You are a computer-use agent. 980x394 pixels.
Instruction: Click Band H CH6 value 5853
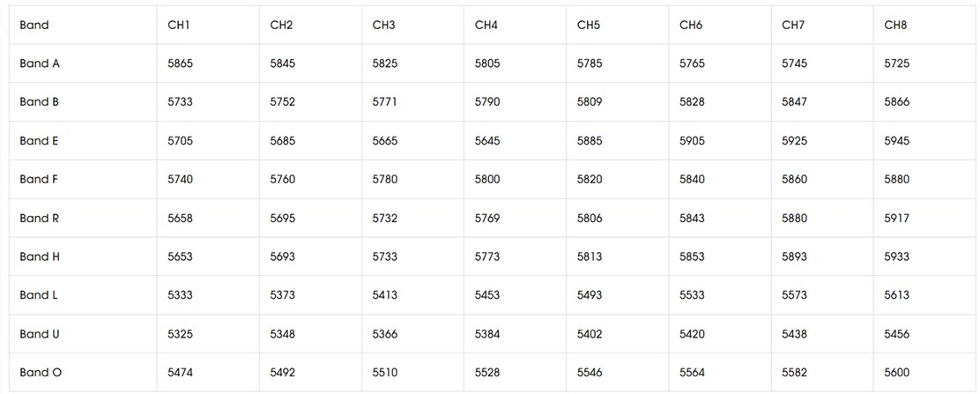692,256
